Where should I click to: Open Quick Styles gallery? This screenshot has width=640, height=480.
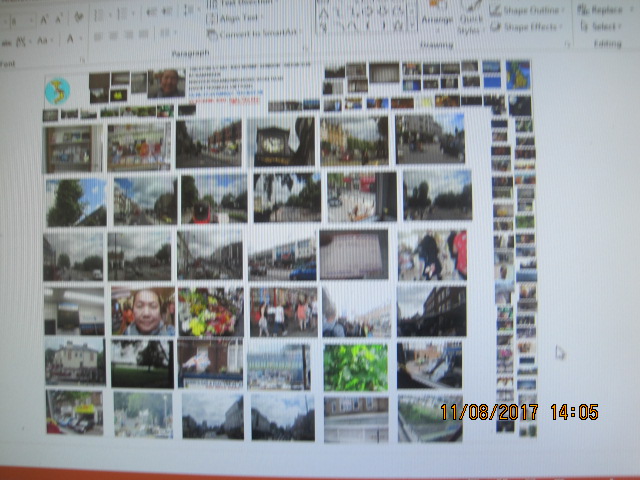tap(471, 18)
